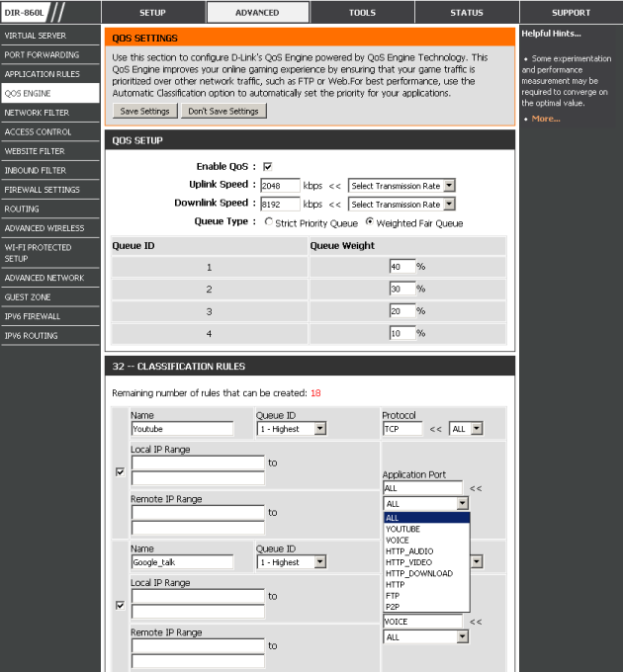Image resolution: width=623 pixels, height=672 pixels.
Task: Click the Downlink Speed field
Action: click(280, 204)
